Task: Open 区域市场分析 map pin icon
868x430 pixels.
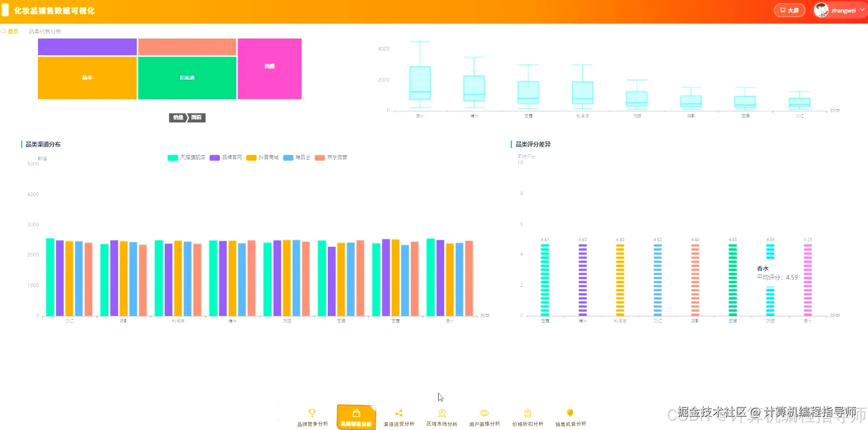Action: (x=442, y=413)
